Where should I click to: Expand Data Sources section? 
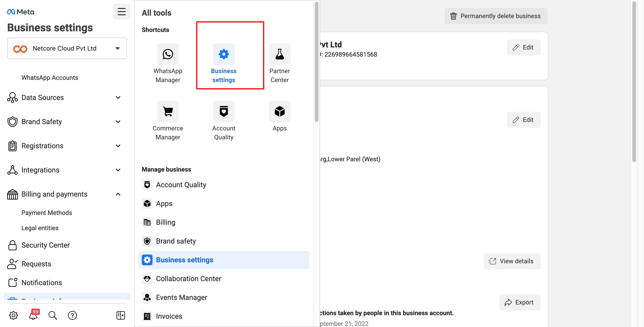pos(118,98)
